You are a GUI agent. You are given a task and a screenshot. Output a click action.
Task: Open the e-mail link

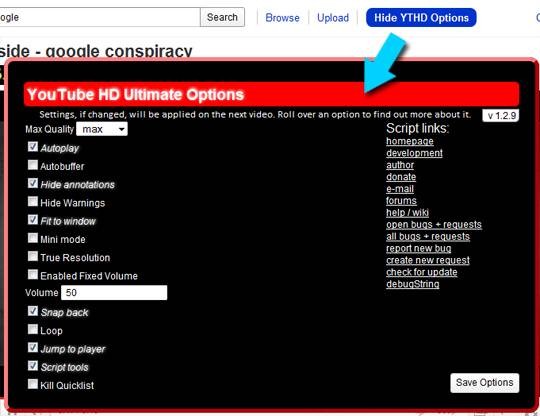pos(400,189)
